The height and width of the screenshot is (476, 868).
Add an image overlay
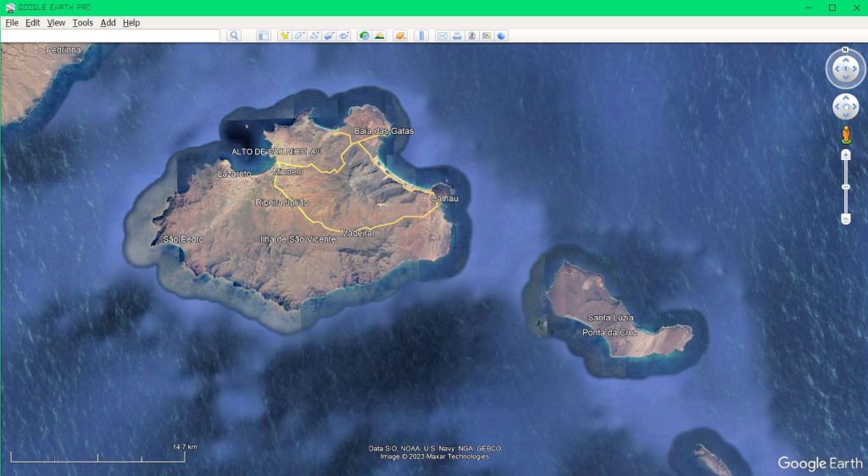pos(330,36)
